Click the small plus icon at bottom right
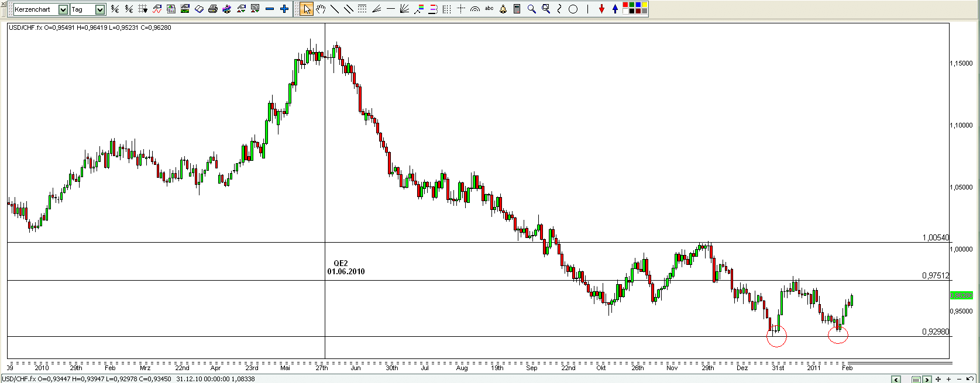This screenshot has height=383, width=980. coord(948,379)
